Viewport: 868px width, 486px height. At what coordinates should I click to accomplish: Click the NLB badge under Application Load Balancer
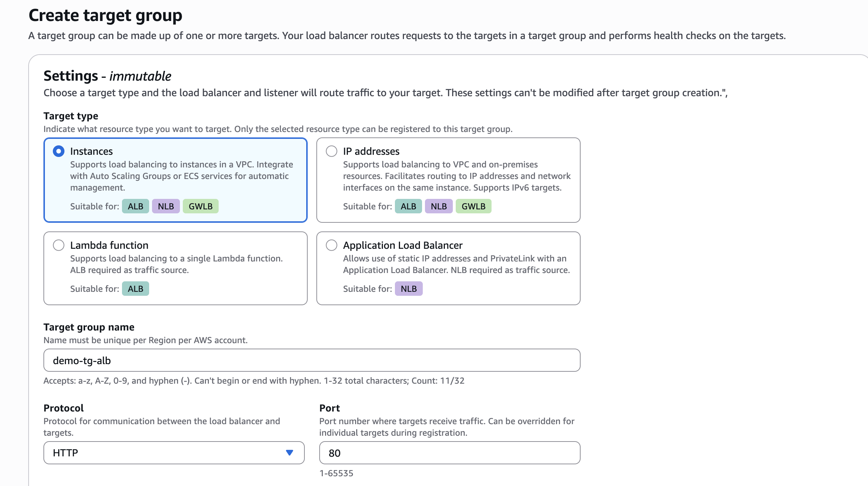(x=409, y=289)
